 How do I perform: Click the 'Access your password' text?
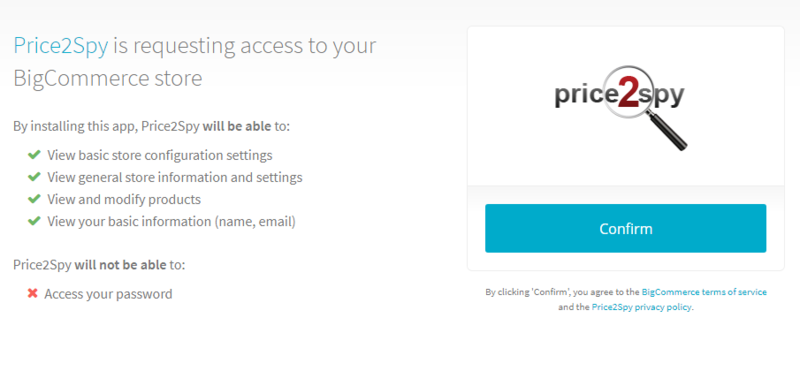coord(108,294)
